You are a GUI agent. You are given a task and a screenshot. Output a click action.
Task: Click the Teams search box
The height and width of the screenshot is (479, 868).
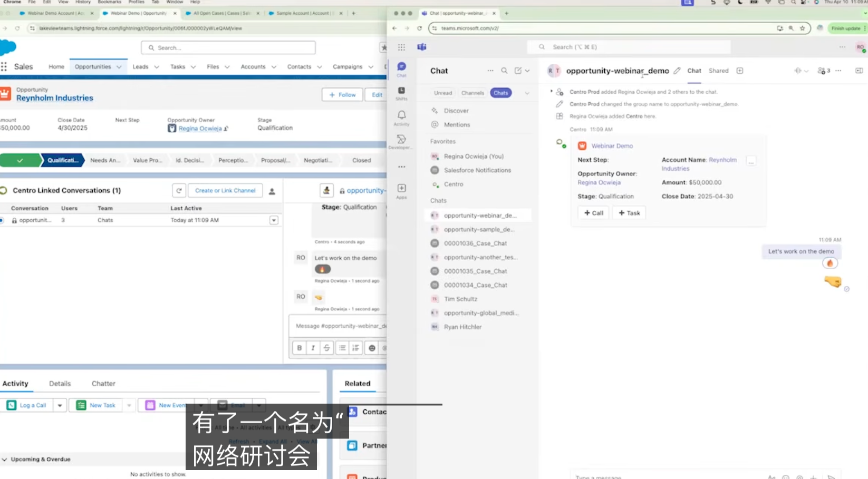tap(629, 47)
